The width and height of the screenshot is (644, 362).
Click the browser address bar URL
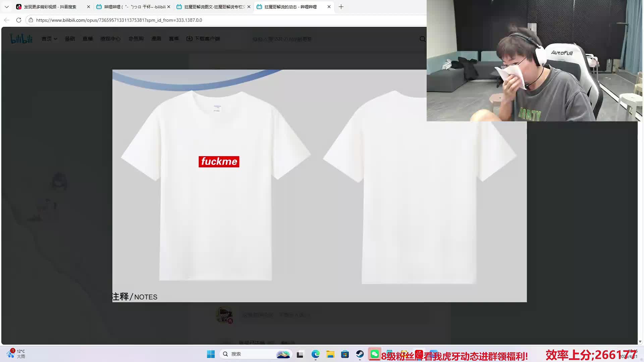point(119,20)
